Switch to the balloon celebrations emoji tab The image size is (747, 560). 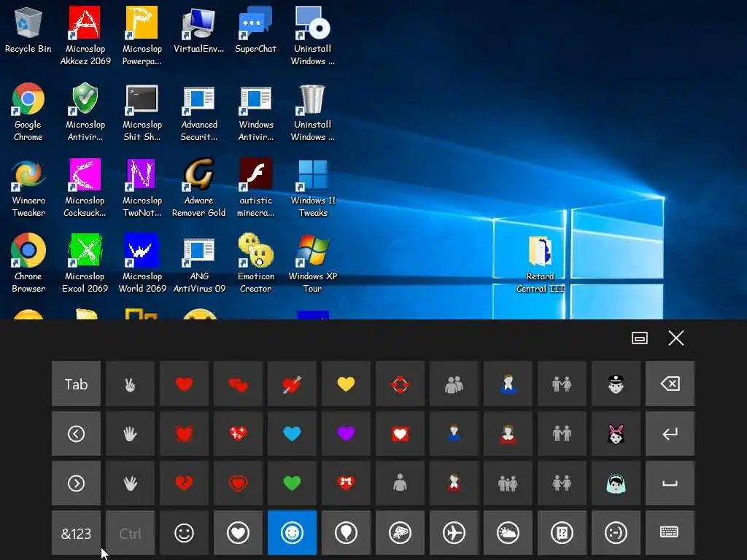[346, 533]
